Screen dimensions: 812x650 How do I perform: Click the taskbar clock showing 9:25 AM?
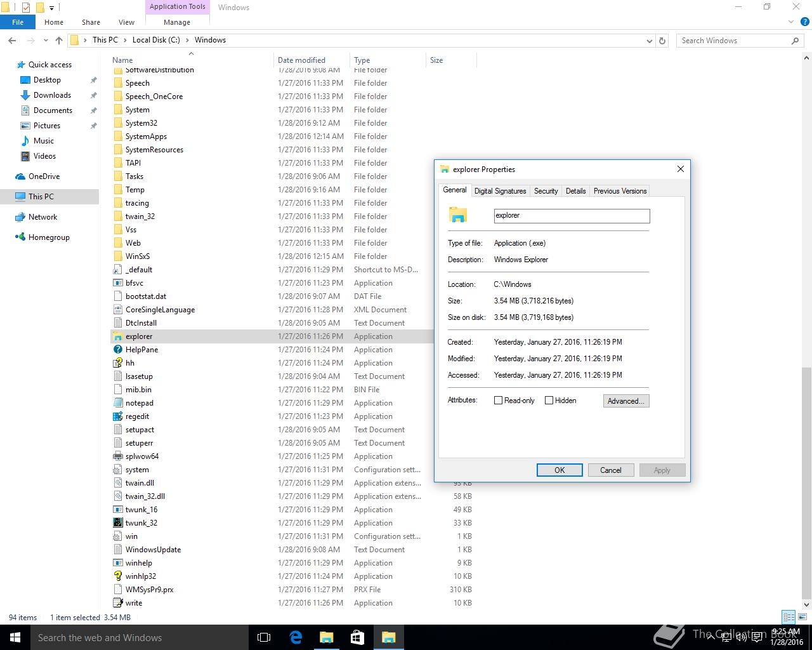coord(786,637)
